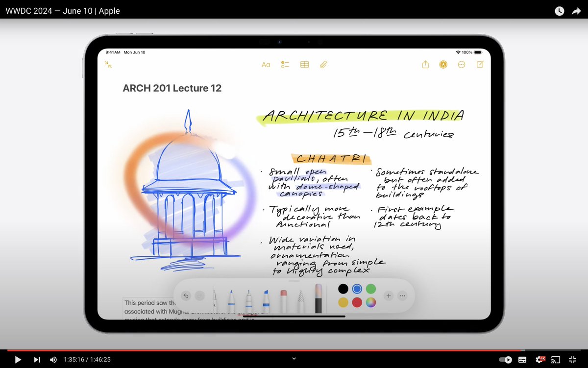Turn on subtitles/closed captions
This screenshot has width=588, height=368.
pos(522,360)
